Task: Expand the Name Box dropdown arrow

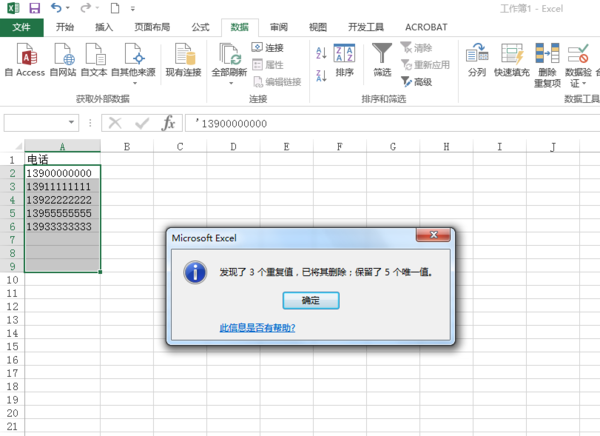Action: [x=71, y=122]
